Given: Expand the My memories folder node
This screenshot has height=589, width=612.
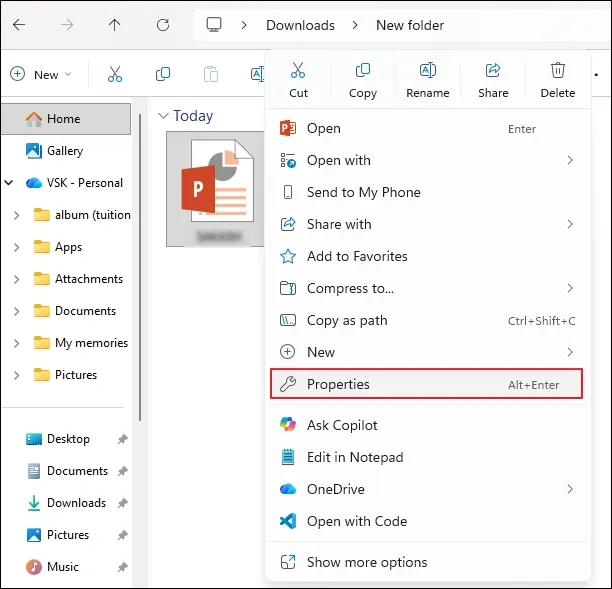Looking at the screenshot, I should coord(16,343).
